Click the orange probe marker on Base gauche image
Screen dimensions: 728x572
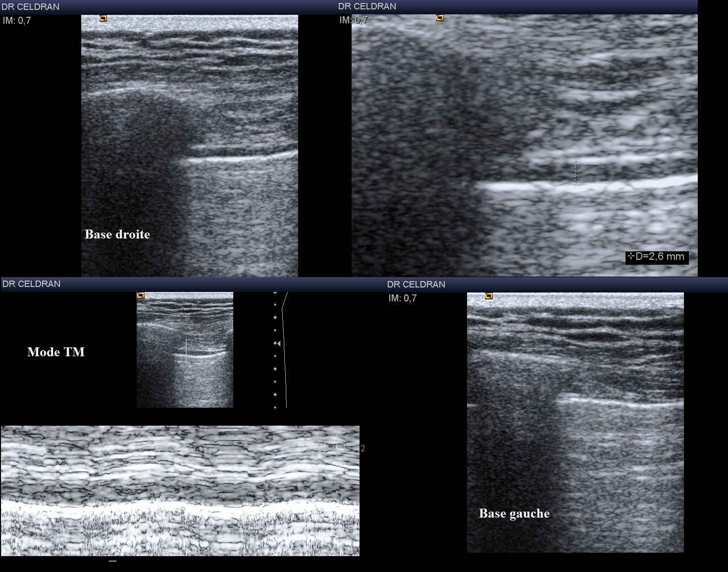pos(489,296)
